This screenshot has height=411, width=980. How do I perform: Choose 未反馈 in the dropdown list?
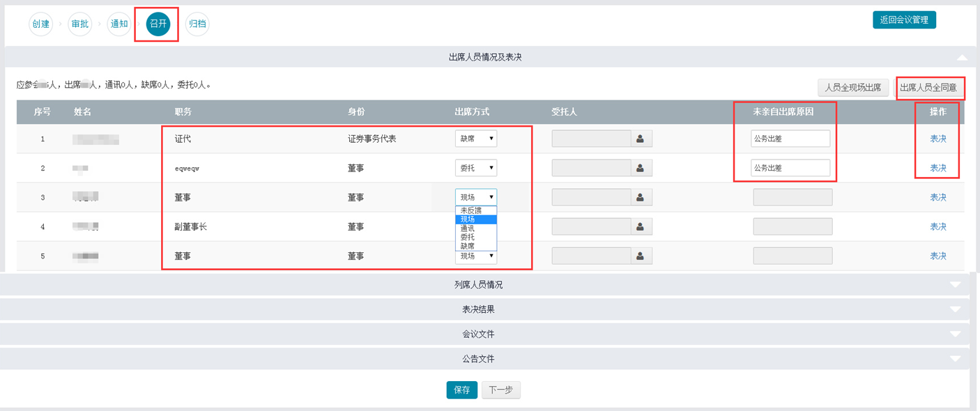pos(476,210)
